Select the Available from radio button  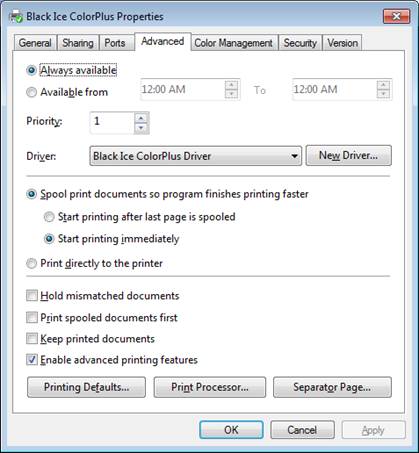click(31, 92)
